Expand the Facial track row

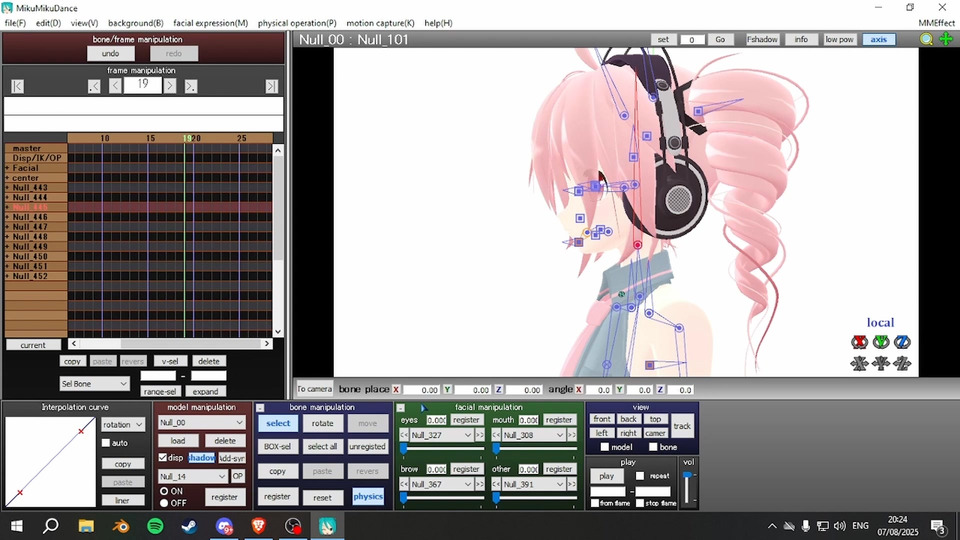[x=7, y=168]
